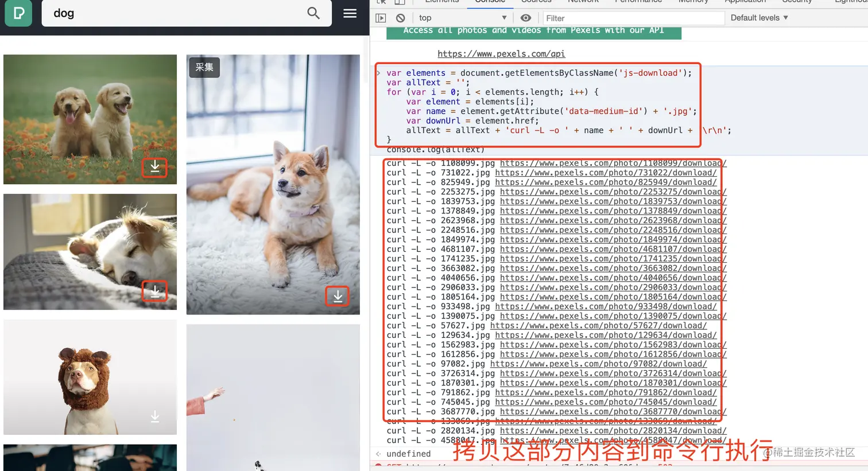Open the photo/3663082/download link

pyautogui.click(x=613, y=268)
